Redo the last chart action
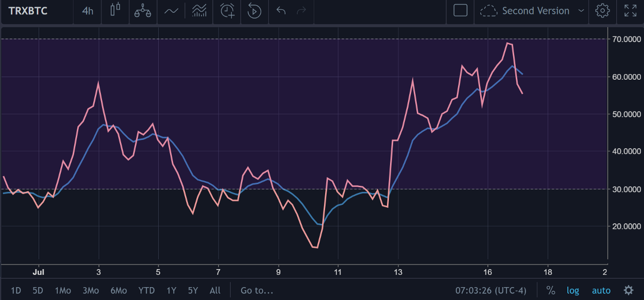This screenshot has height=300, width=644. tap(302, 10)
